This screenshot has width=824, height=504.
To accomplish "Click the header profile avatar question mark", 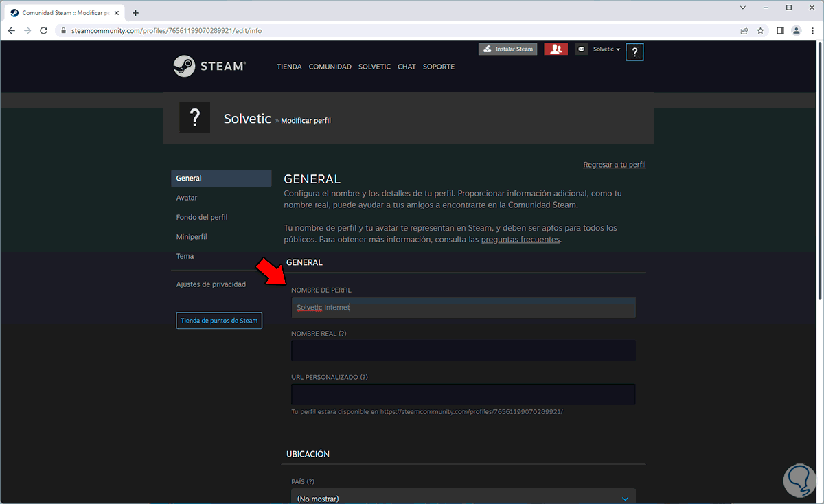I will point(635,52).
